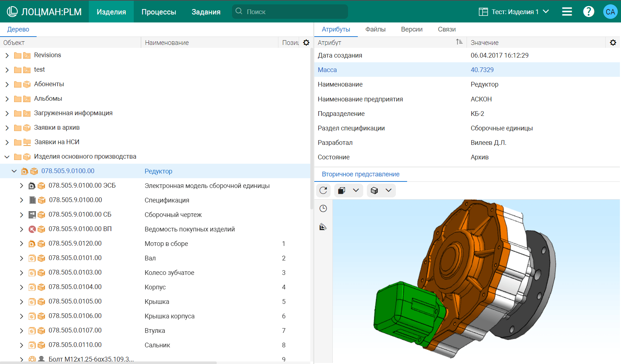Collapse the 078.505.9.0100.00 Редуктор node
The height and width of the screenshot is (364, 621).
pos(14,171)
